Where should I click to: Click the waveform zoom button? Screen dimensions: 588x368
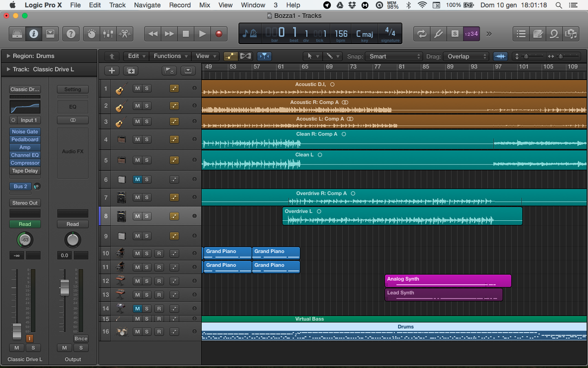[500, 56]
